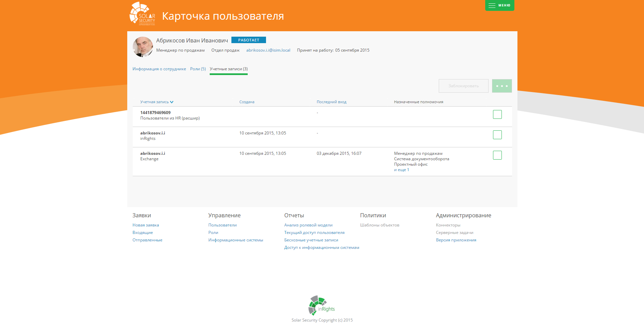The image size is (644, 329).
Task: Click 'Проектный офис' permission entry
Action: tap(411, 164)
